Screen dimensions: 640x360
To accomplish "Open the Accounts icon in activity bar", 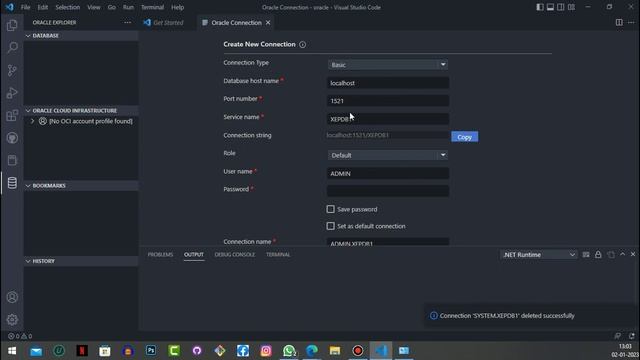I will (12, 297).
